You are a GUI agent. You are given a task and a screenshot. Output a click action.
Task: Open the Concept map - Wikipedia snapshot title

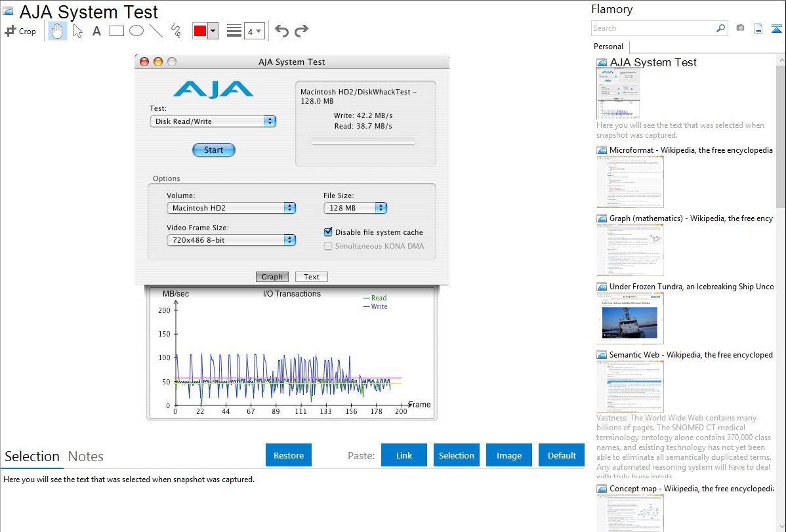691,488
